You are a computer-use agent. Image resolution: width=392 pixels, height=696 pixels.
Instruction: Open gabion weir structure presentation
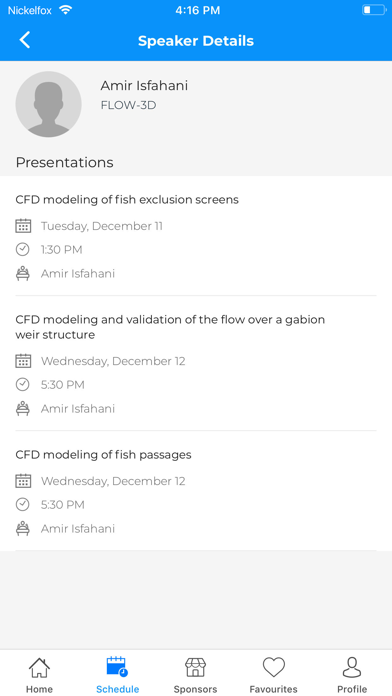point(170,327)
